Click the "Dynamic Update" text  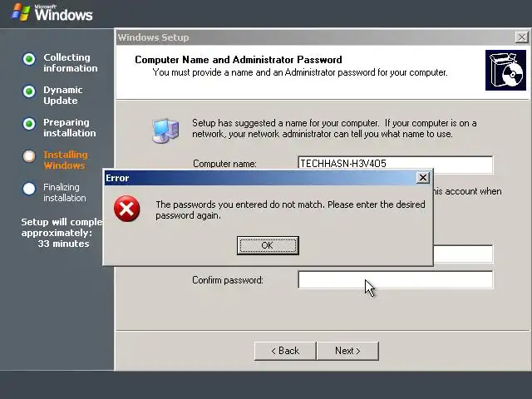point(63,96)
